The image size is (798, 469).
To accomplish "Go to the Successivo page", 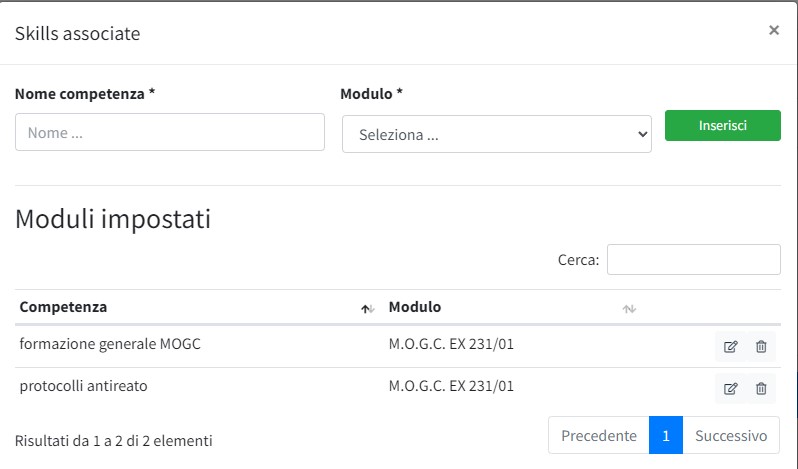I will click(730, 436).
